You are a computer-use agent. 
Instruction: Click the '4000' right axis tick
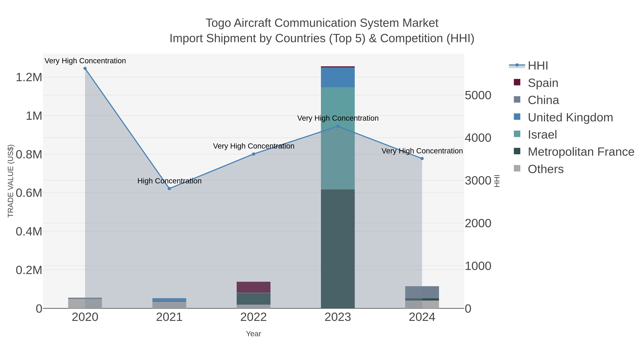tap(478, 138)
